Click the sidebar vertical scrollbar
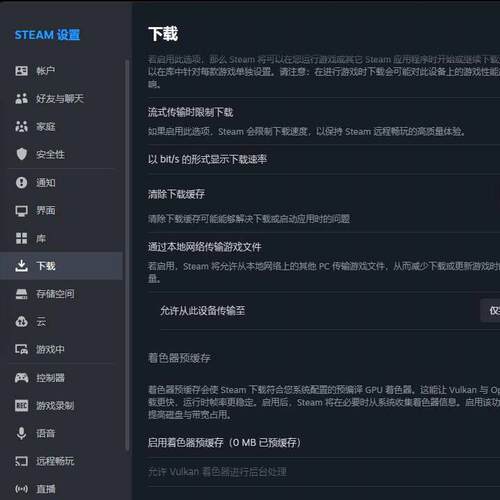Screen dimensions: 500x500 [x=127, y=255]
